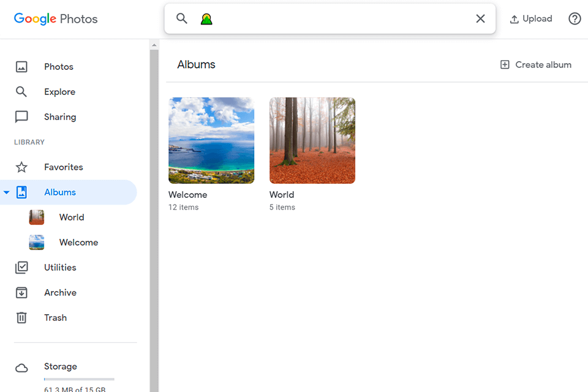Open the Photos menu item
Screen dimensions: 588x392
coord(59,67)
